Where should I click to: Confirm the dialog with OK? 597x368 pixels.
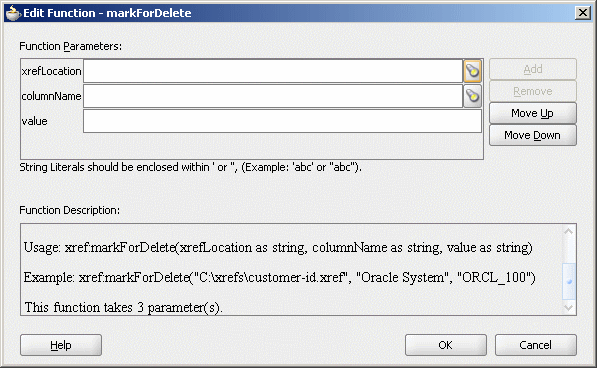(445, 345)
